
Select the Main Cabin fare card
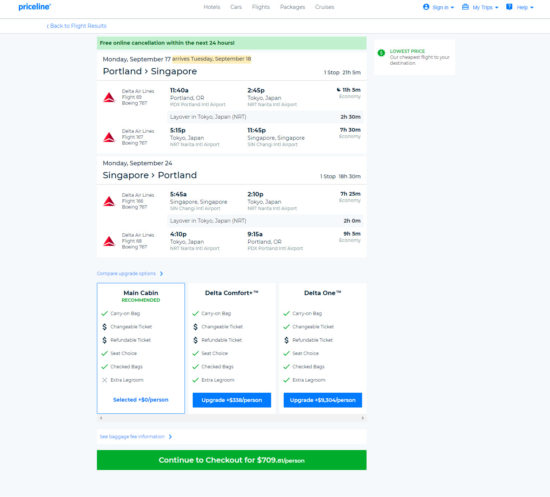pos(141,348)
